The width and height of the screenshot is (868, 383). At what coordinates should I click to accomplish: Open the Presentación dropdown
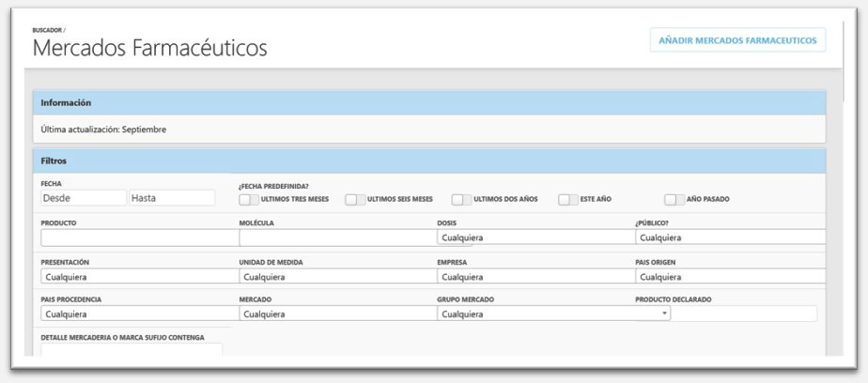pos(137,277)
